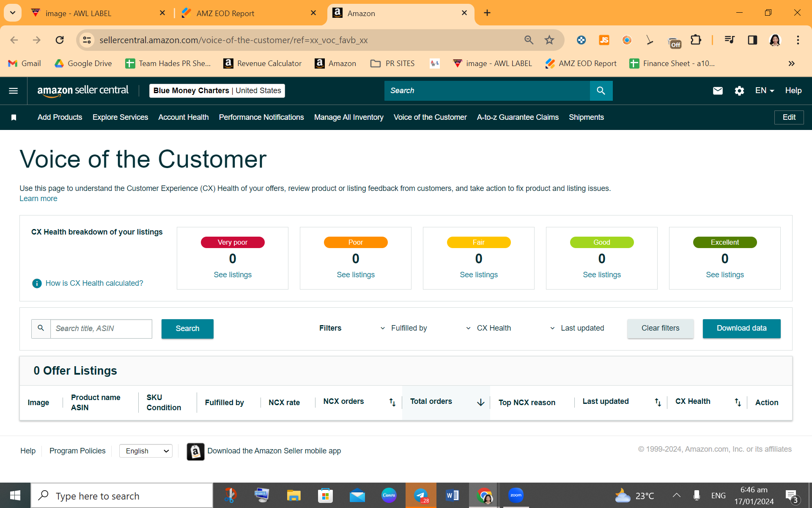The width and height of the screenshot is (812, 508).
Task: Click the zoom magnifier icon in address bar
Action: (529, 40)
